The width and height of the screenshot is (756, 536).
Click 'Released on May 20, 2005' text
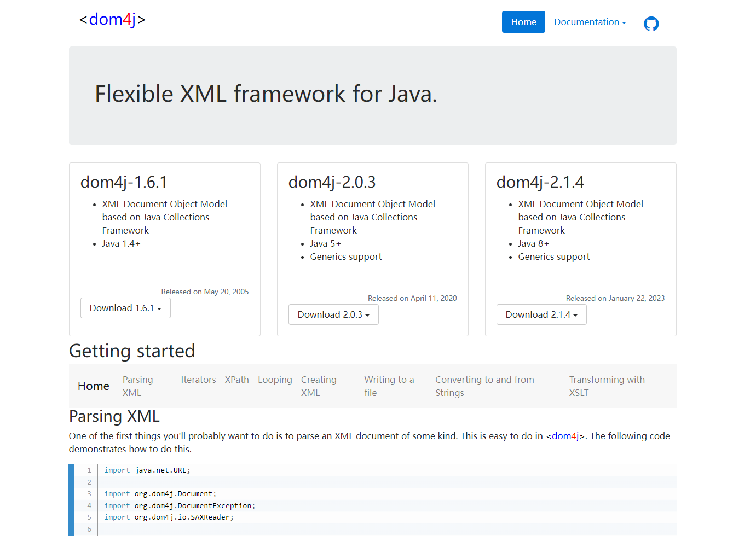tap(205, 292)
